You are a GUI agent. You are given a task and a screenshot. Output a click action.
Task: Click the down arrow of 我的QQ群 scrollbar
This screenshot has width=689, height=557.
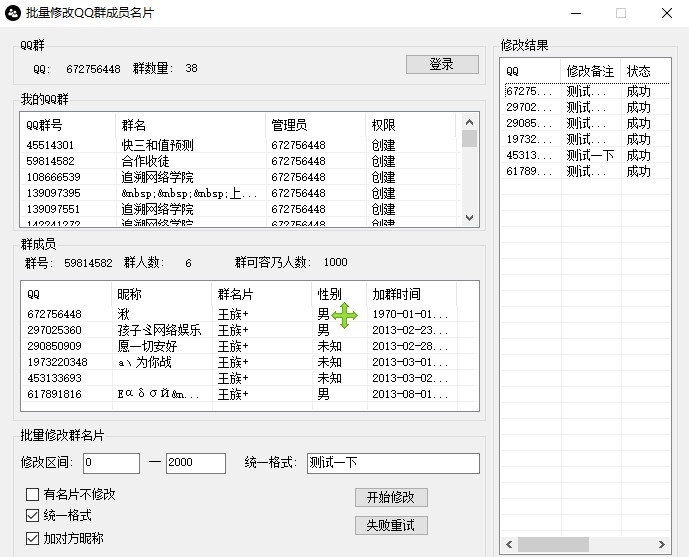[x=469, y=217]
